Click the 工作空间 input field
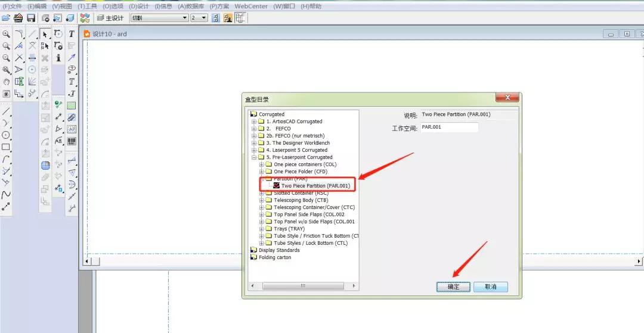This screenshot has height=333, width=644. tap(450, 127)
